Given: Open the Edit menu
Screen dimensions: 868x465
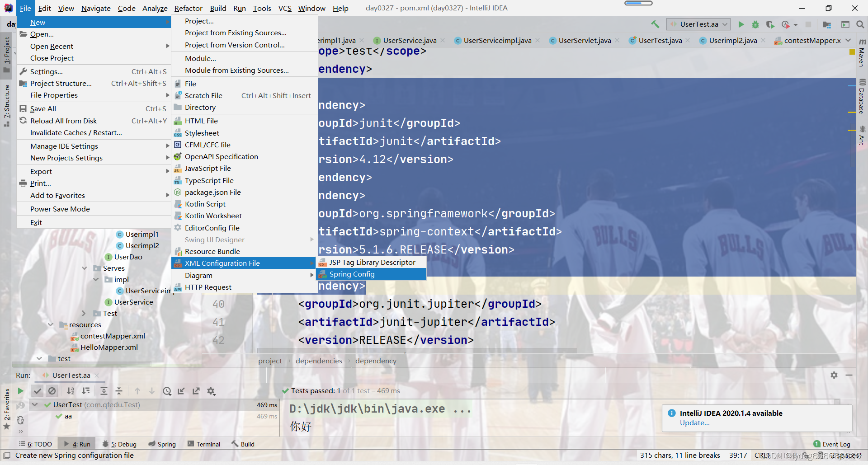Looking at the screenshot, I should pos(44,8).
